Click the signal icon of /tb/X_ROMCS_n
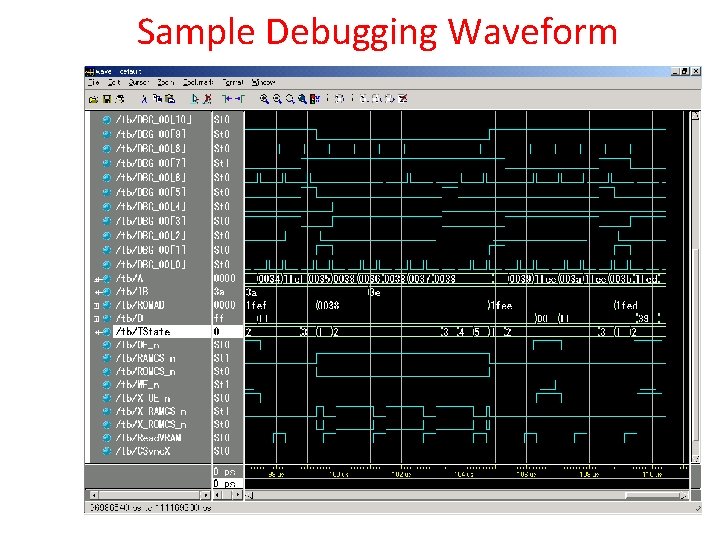This screenshot has height=540, width=720. pos(107,424)
